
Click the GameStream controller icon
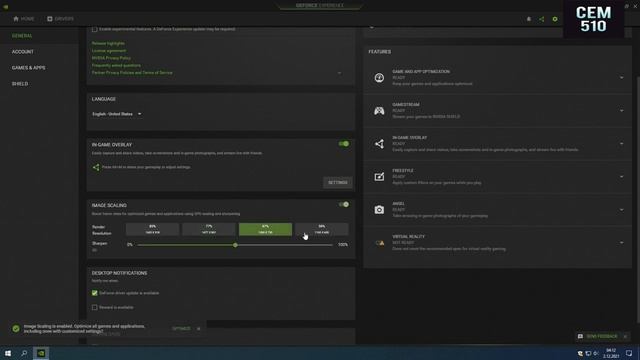pos(379,111)
